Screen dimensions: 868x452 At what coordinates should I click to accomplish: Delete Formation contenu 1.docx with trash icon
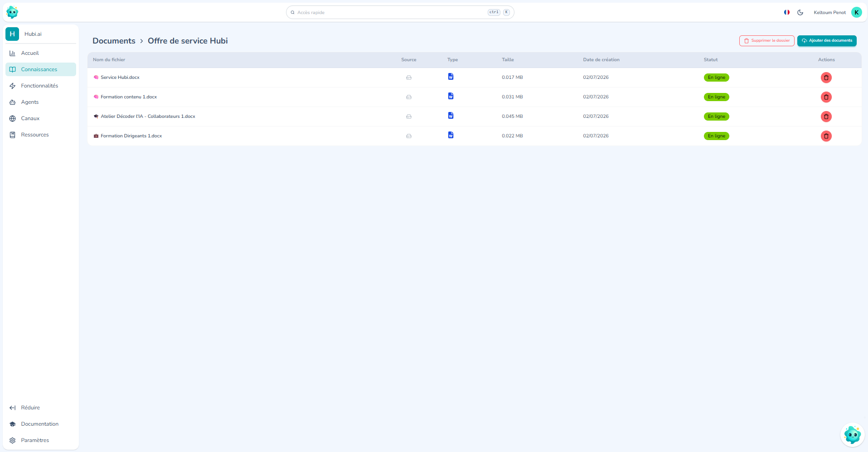coord(826,97)
